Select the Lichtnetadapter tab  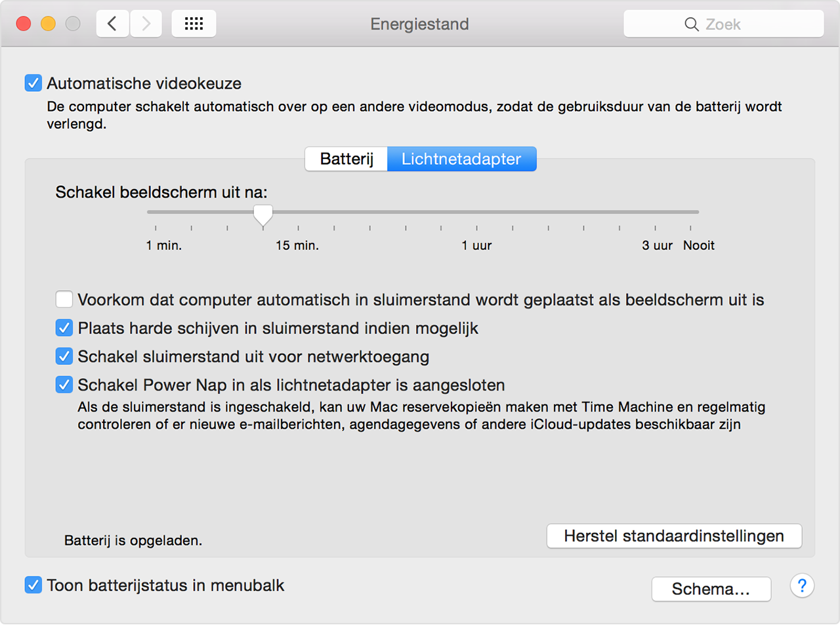click(x=462, y=159)
